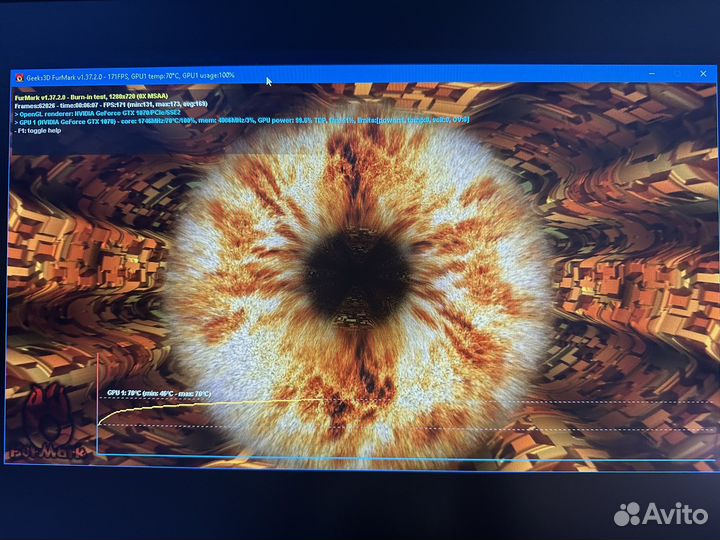Click the 'GPU 1 (NVIDIA GeForce GTX 1070) - core' line

(x=242, y=121)
